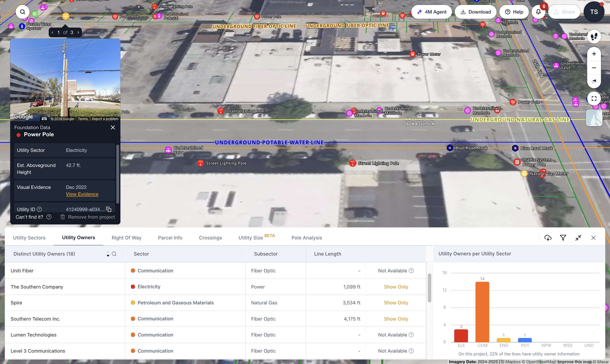Open the power pole street view photo
610x364 pixels.
coord(65,80)
